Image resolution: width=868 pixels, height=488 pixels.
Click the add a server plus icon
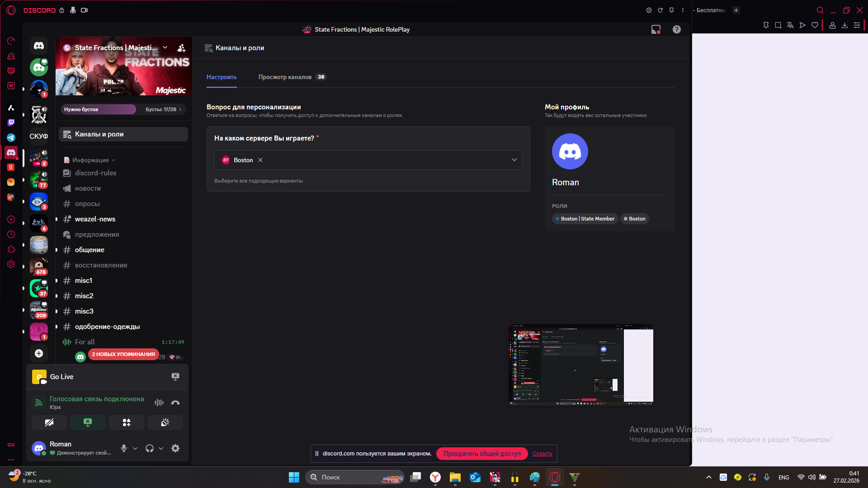coord(39,353)
